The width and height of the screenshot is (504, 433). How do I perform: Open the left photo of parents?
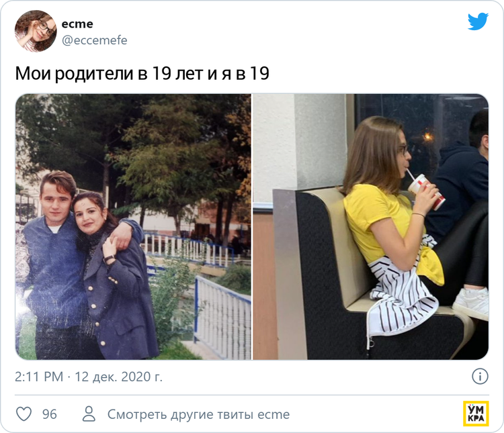tap(134, 227)
